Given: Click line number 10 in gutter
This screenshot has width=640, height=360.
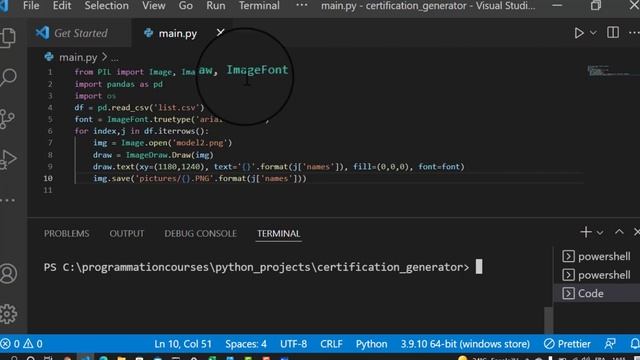Looking at the screenshot, I should point(48,178).
